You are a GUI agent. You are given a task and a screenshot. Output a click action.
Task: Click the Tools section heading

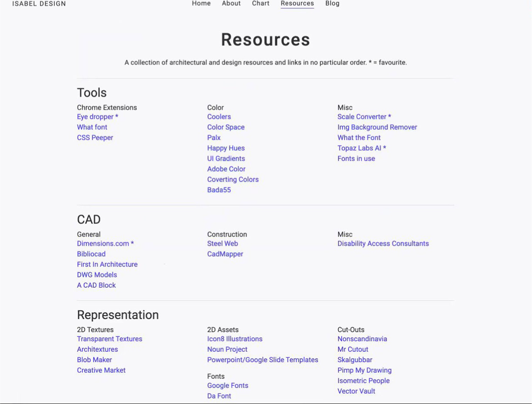91,92
